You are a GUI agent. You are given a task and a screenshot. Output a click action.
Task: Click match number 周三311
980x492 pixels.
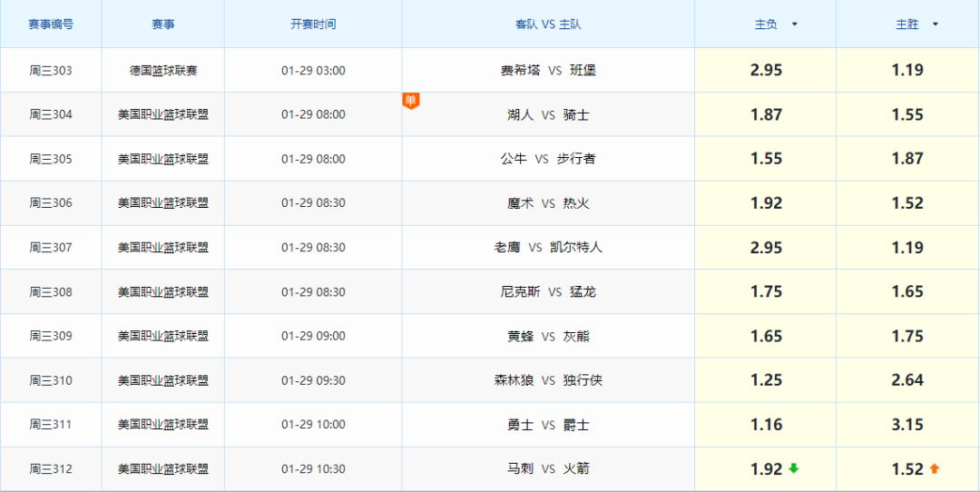[x=51, y=425]
